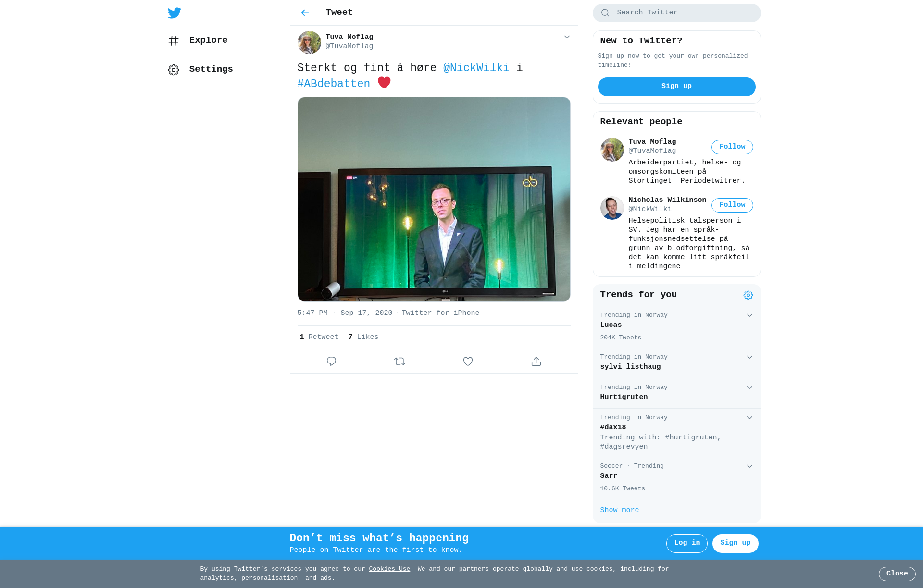Follow Nicholas Wilkinson

point(732,205)
